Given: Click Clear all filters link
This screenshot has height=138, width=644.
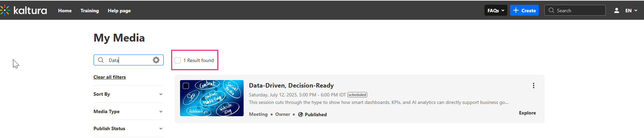Looking at the screenshot, I should pyautogui.click(x=110, y=77).
